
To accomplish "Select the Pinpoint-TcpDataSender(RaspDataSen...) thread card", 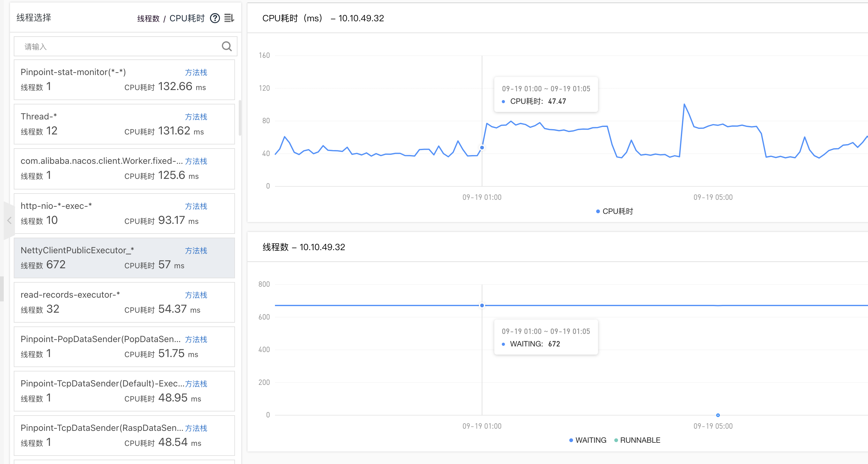I will click(124, 436).
